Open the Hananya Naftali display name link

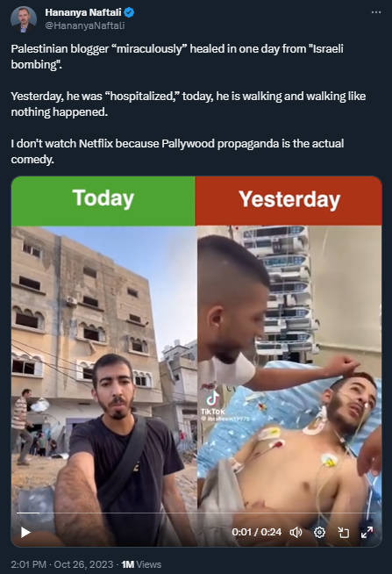(x=83, y=12)
